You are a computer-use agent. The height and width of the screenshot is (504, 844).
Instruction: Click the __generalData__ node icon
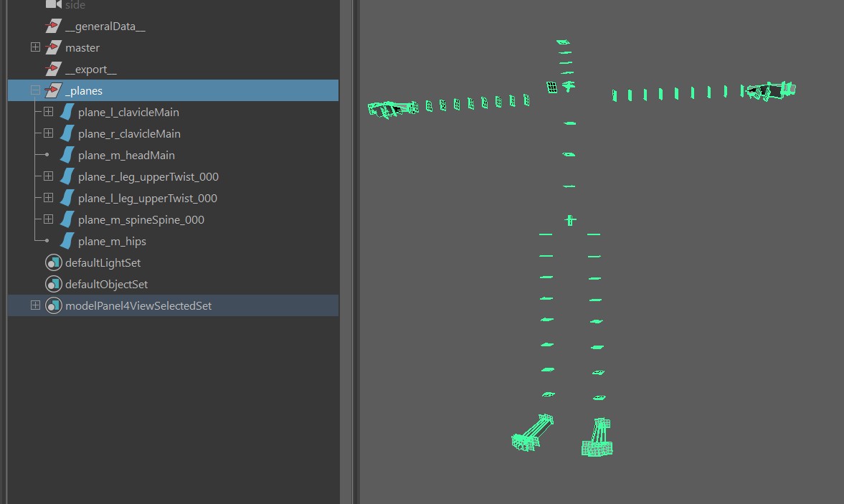click(52, 27)
